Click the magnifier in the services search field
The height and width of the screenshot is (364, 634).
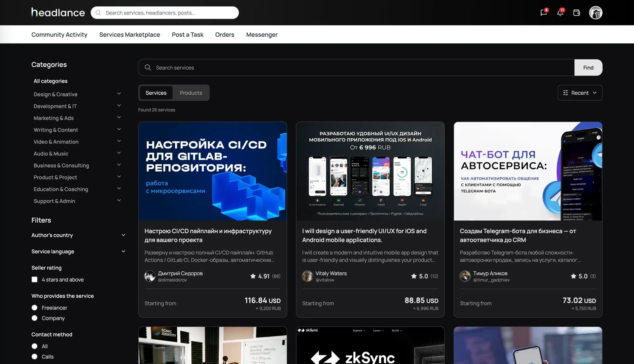[148, 67]
